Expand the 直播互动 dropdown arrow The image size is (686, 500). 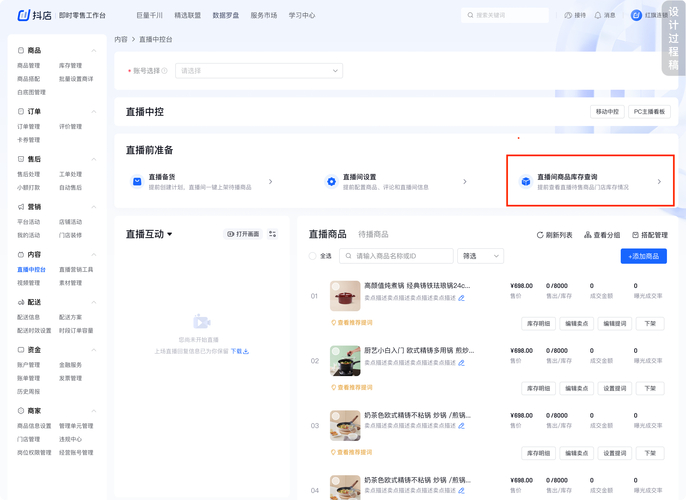[x=170, y=235]
